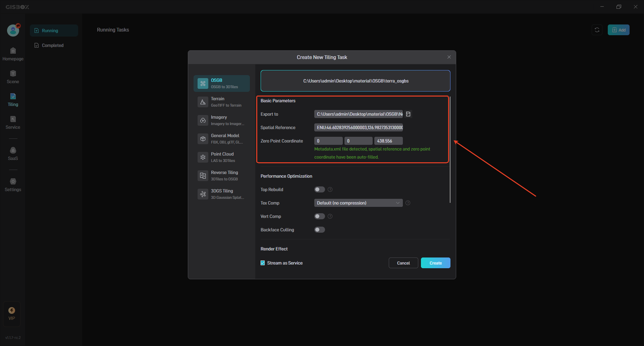Edit second Zero Point Coordinate field

pos(359,141)
